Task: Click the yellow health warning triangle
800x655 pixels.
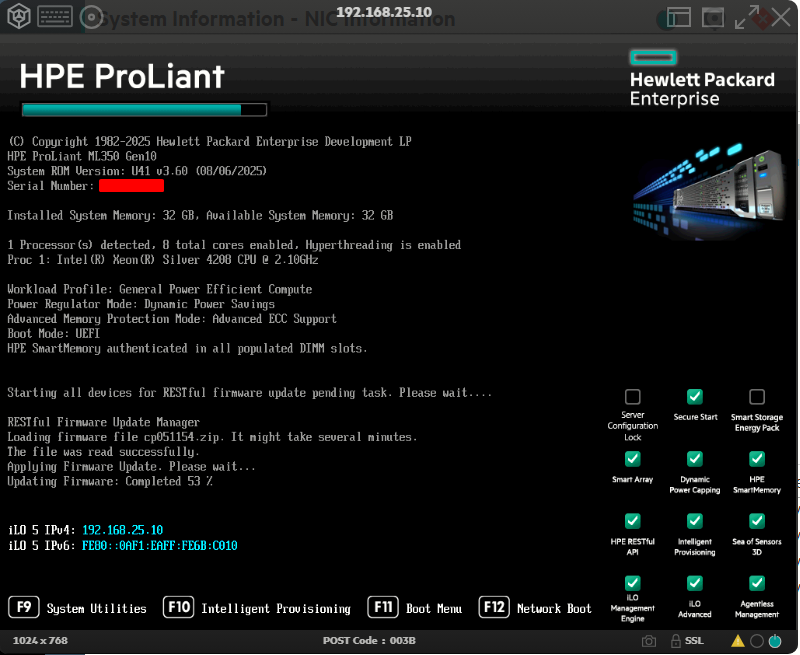Action: tap(738, 641)
